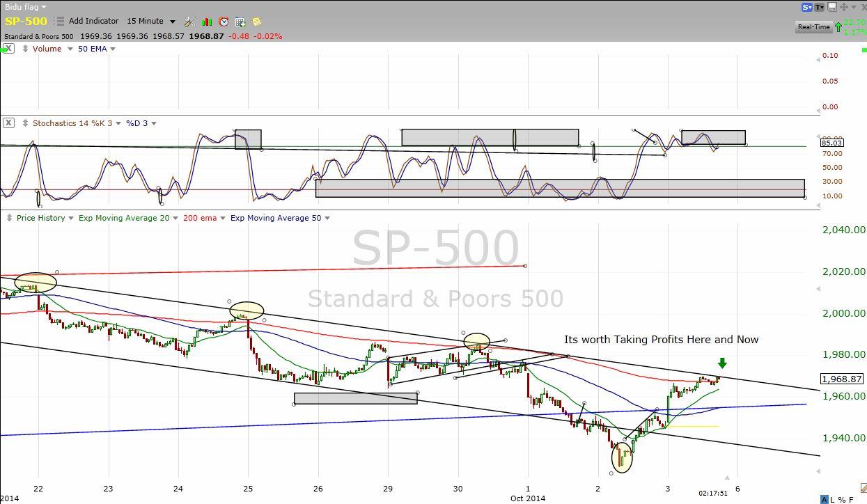The height and width of the screenshot is (504, 867).
Task: Click the 29 date label on time axis
Action: [x=389, y=489]
